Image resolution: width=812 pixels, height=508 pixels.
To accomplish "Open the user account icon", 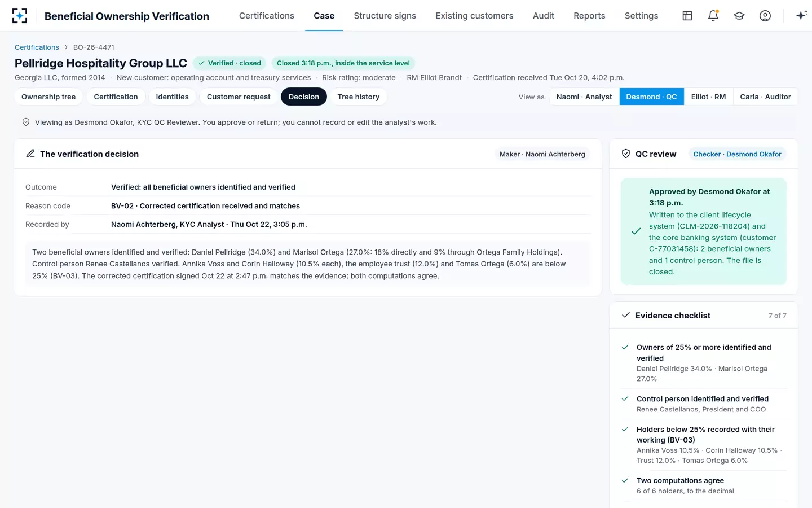I will point(765,16).
